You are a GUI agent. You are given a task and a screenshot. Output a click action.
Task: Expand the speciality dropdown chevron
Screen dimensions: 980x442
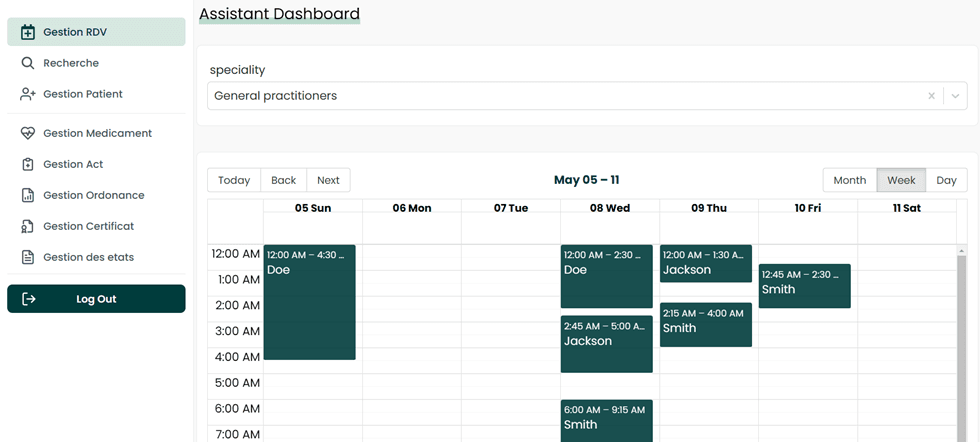click(955, 96)
